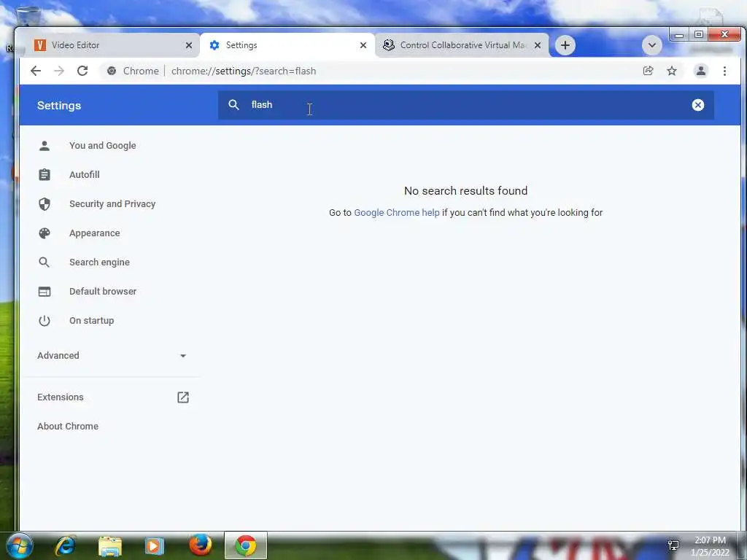Reload the Settings page

(82, 71)
